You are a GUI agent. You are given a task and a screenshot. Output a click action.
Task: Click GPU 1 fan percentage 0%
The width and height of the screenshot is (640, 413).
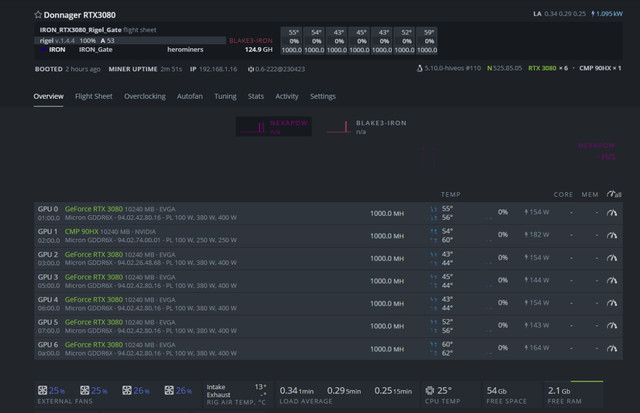503,235
